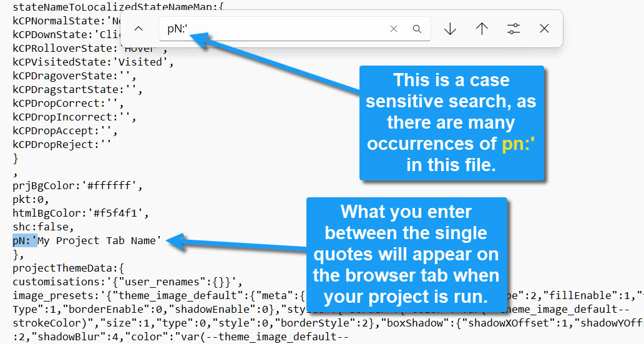This screenshot has width=644, height=344.
Task: Click the search field containing pN:'
Action: (x=295, y=29)
